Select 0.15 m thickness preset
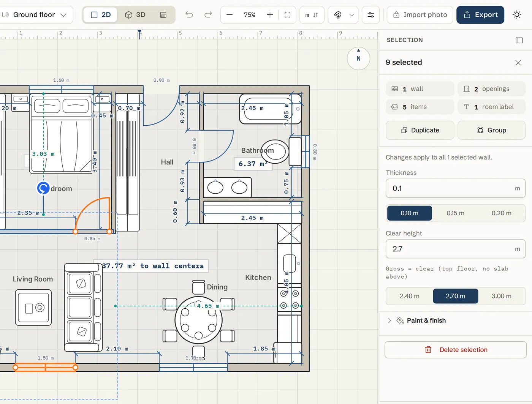 [x=455, y=213]
